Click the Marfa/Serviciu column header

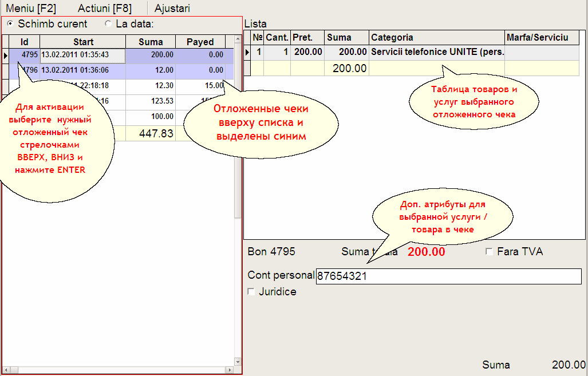point(542,38)
